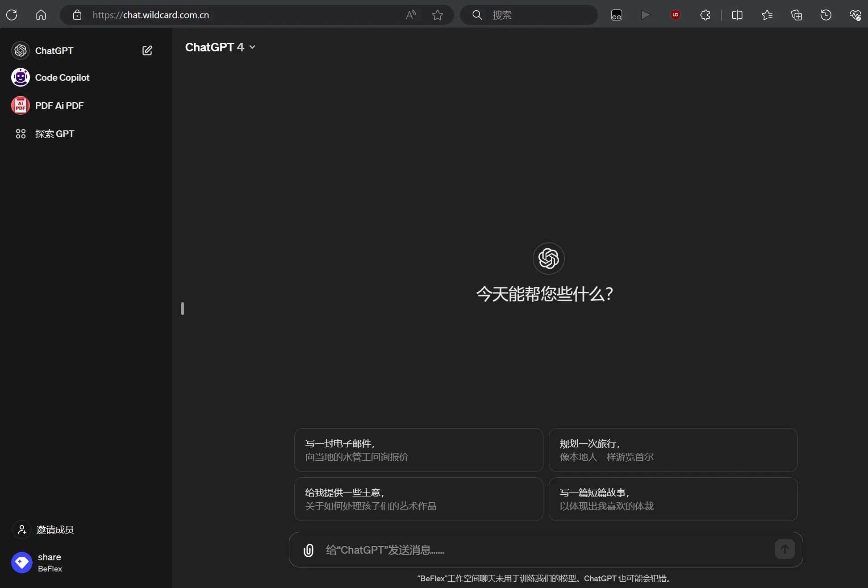The height and width of the screenshot is (588, 868).
Task: Open a new chat with the compose icon
Action: (x=147, y=50)
